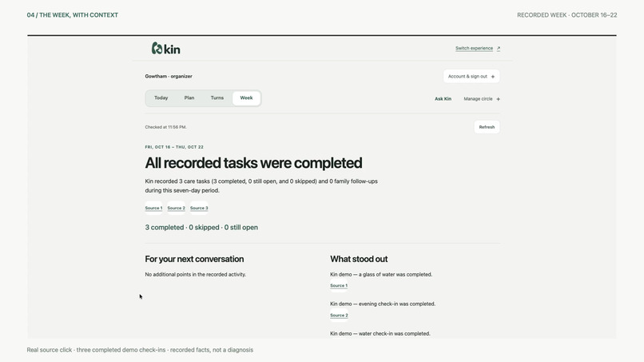Switch to the Today tab
This screenshot has width=644, height=362.
161,97
